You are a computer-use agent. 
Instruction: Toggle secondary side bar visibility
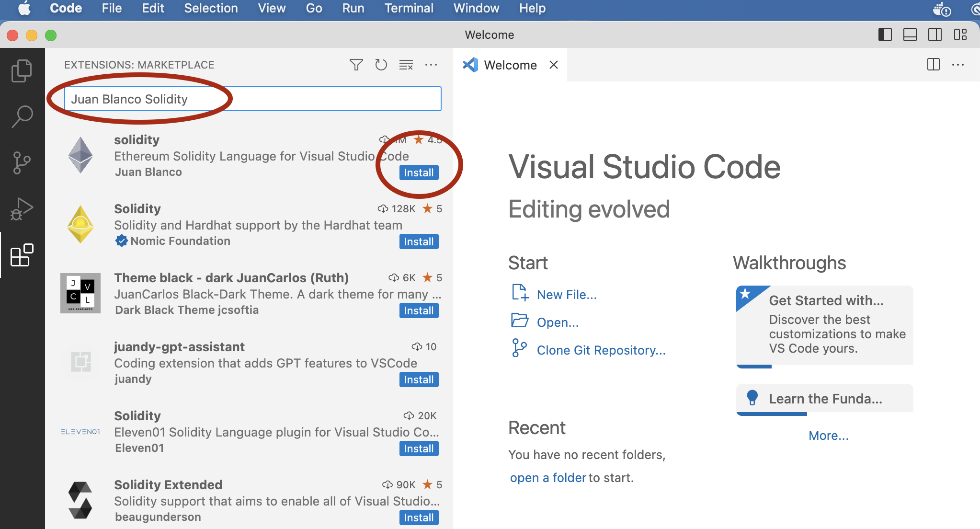coord(934,34)
